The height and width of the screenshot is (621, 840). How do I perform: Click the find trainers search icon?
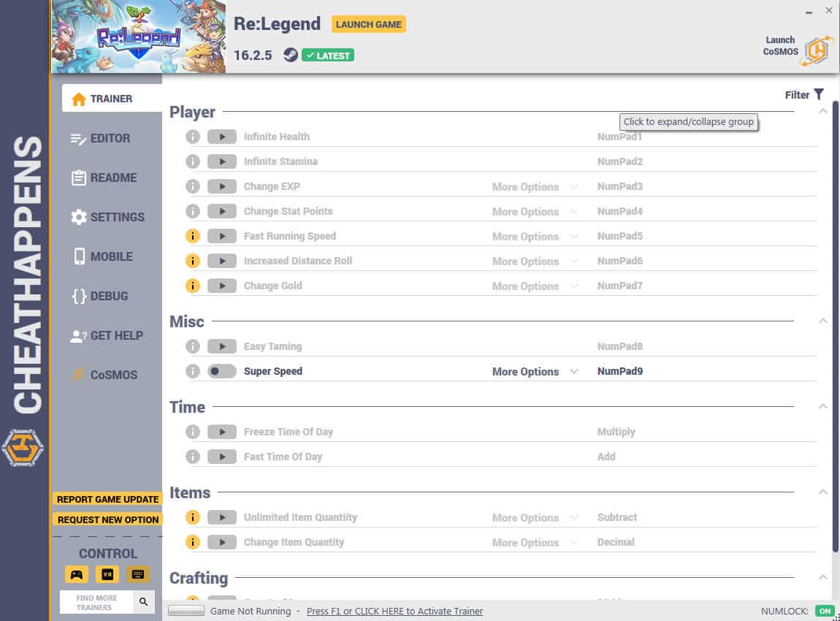[x=144, y=602]
